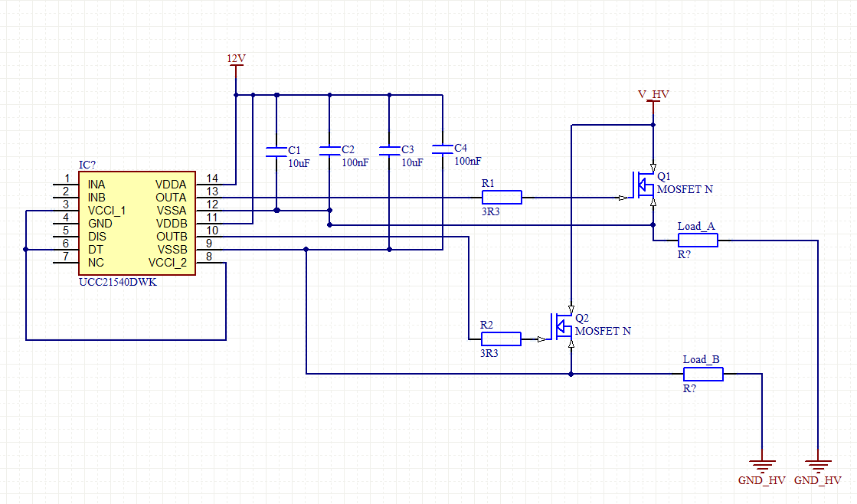Click the V_HV net label text
This screenshot has height=504, width=857.
(653, 94)
